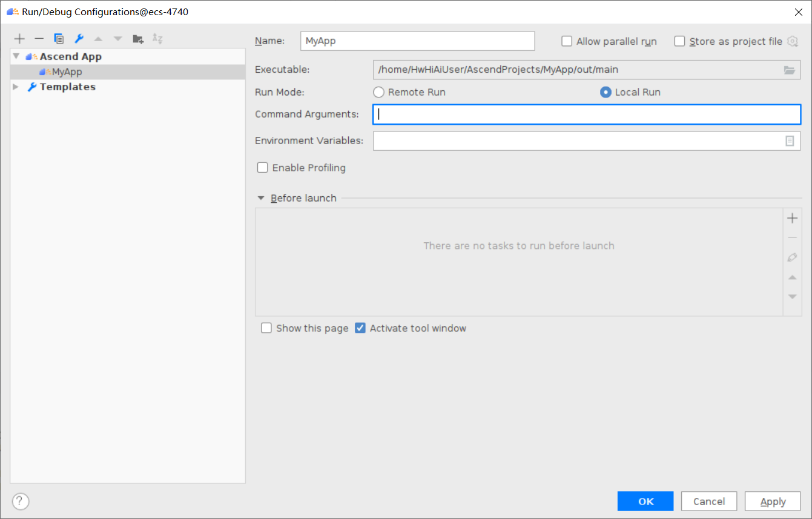Click the Move into new folder icon
The width and height of the screenshot is (812, 519).
[x=138, y=39]
